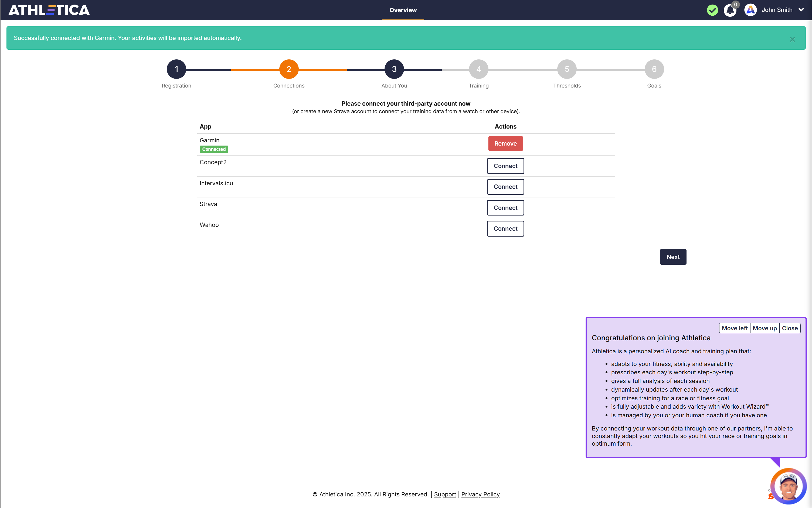Connect the Strava account
This screenshot has height=508, width=812.
point(505,208)
